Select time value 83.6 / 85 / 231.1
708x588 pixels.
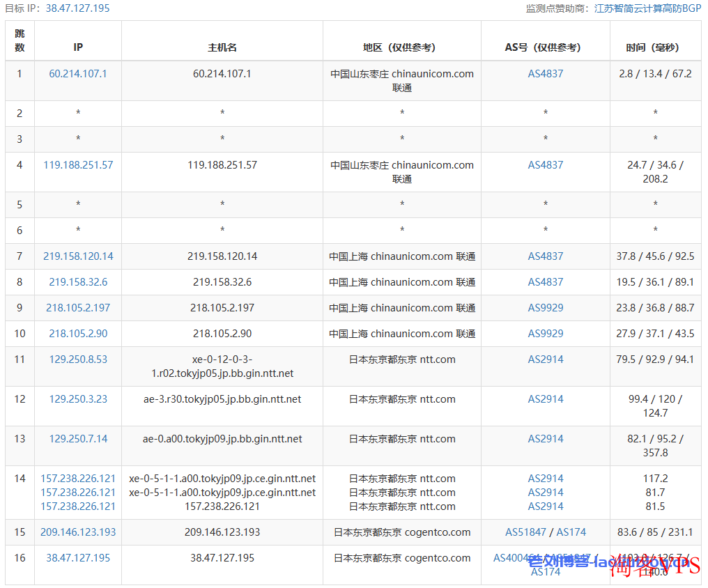coord(655,532)
